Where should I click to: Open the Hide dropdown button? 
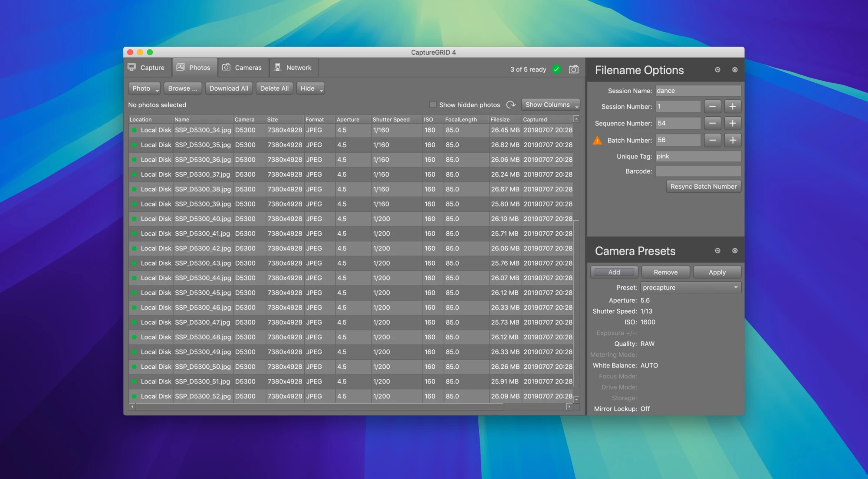310,89
